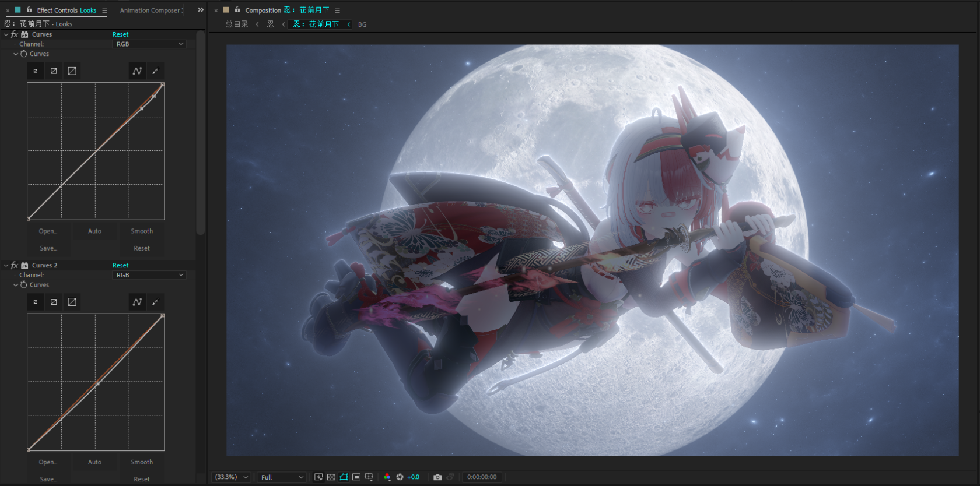Navigate to 忍 comp in breadcrumb
The height and width of the screenshot is (486, 980).
270,24
